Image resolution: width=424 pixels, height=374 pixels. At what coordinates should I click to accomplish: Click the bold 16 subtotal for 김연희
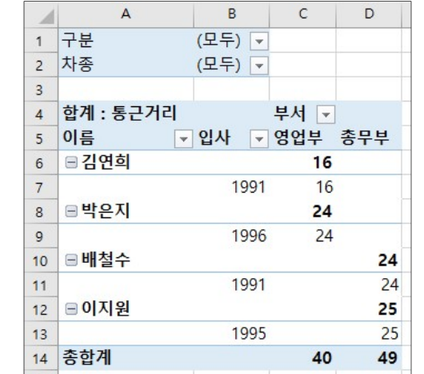[x=303, y=163]
